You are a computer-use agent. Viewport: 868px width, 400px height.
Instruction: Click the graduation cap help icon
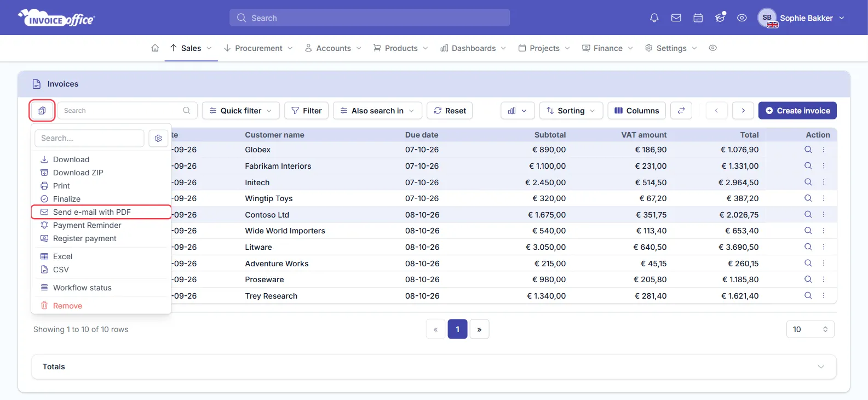coord(720,18)
